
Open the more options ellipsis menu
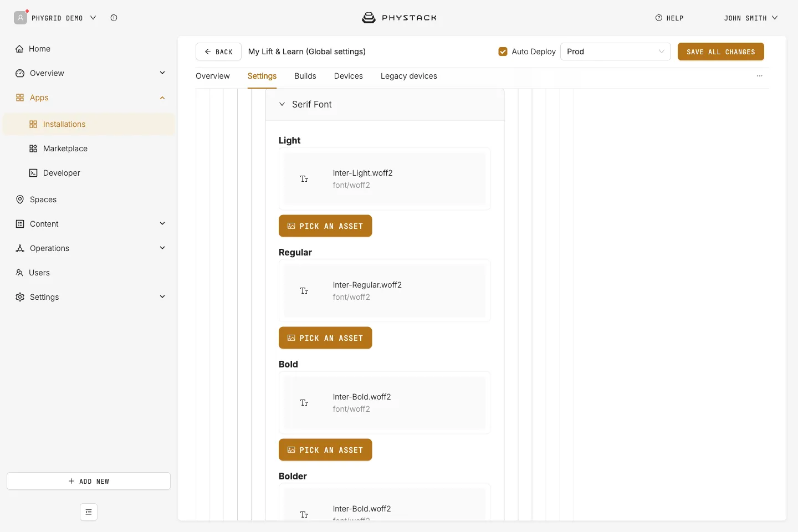click(x=760, y=76)
